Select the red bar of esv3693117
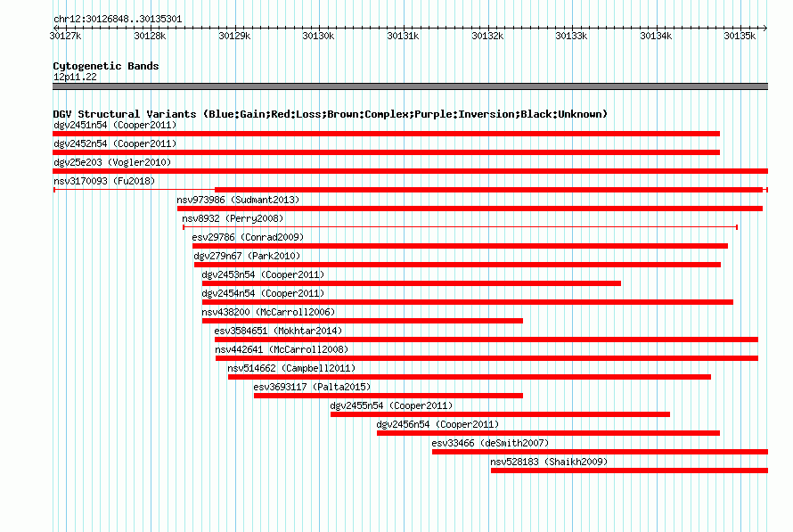Viewport: 793px width, 532px height. [388, 396]
